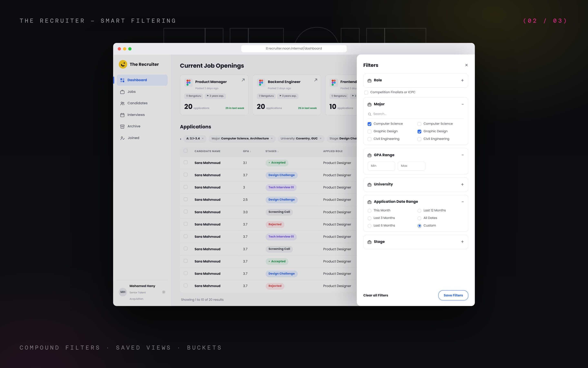
Task: Click the briefcase icon beside Stage
Action: pyautogui.click(x=369, y=242)
